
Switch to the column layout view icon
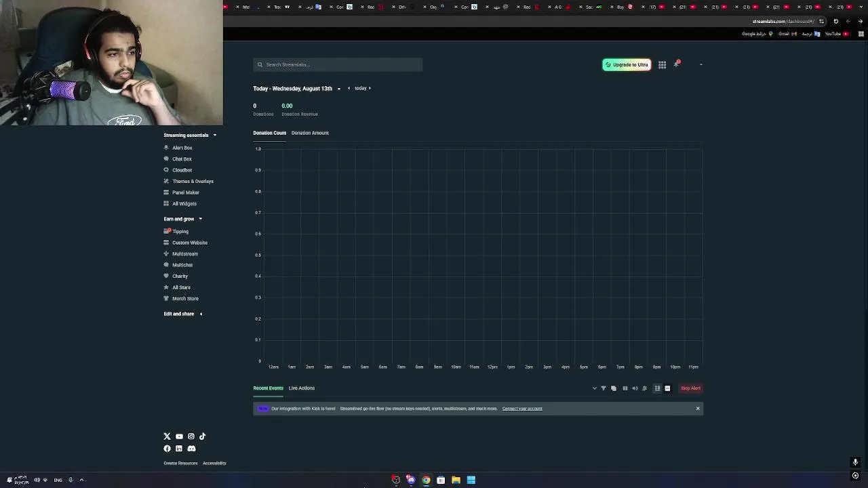[657, 388]
